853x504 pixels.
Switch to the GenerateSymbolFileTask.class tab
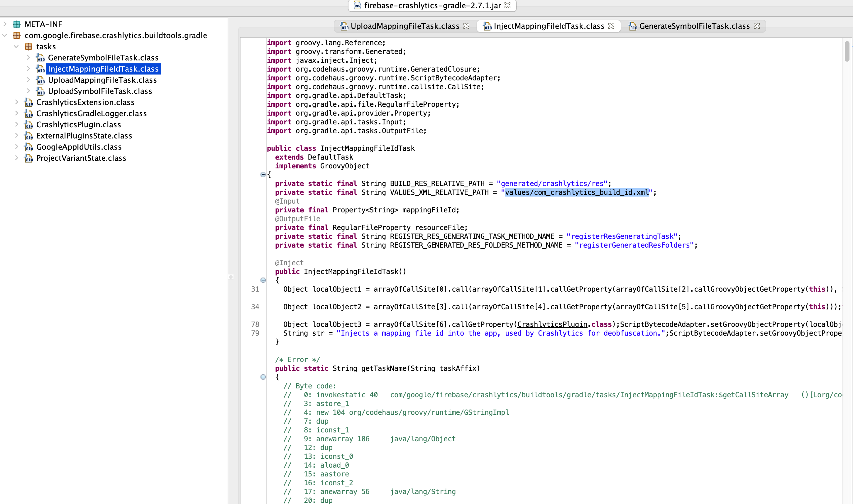pyautogui.click(x=694, y=26)
